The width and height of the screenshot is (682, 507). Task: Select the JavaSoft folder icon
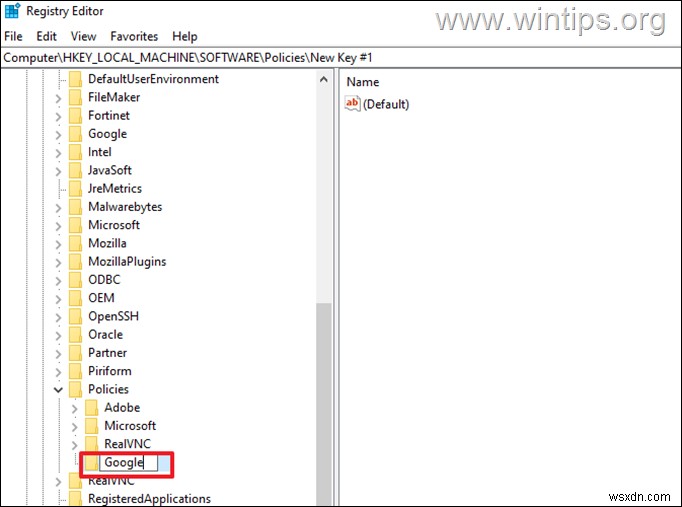(75, 170)
